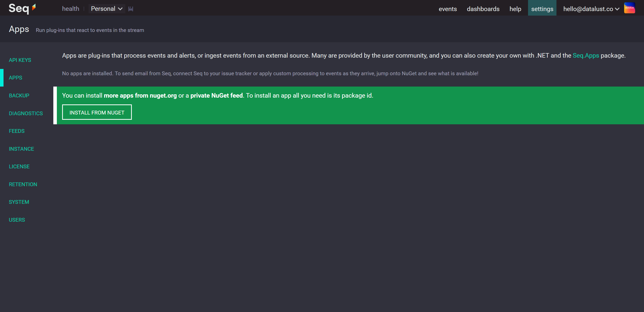Screen dimensions: 644x312
Task: Navigate to DIAGNOSTICS settings section
Action: [25, 113]
